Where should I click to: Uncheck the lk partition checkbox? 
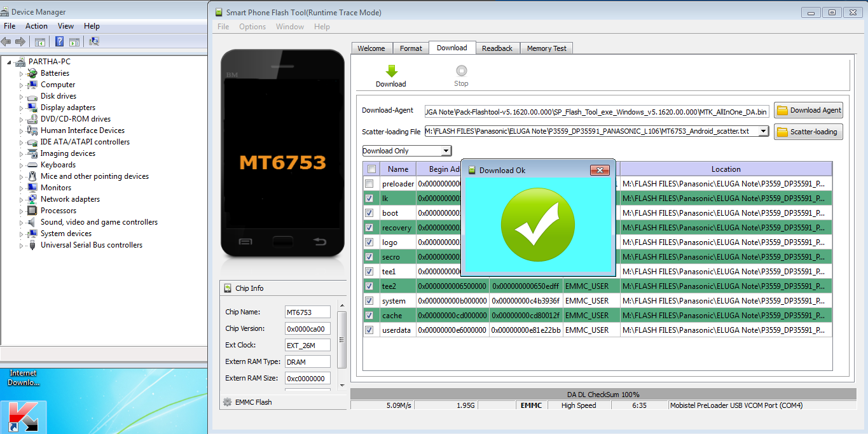tap(369, 199)
